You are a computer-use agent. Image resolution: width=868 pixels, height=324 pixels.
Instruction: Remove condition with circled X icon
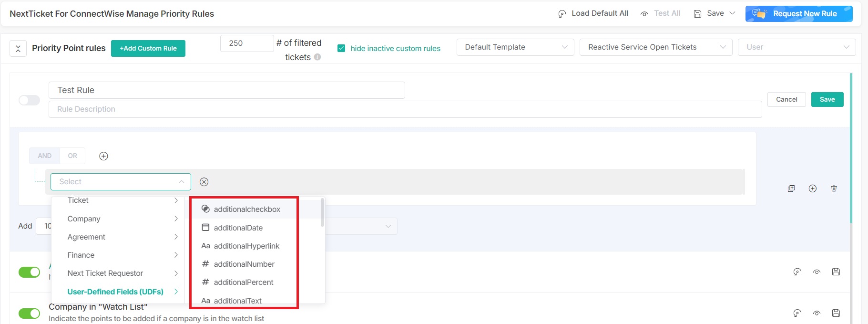point(204,182)
